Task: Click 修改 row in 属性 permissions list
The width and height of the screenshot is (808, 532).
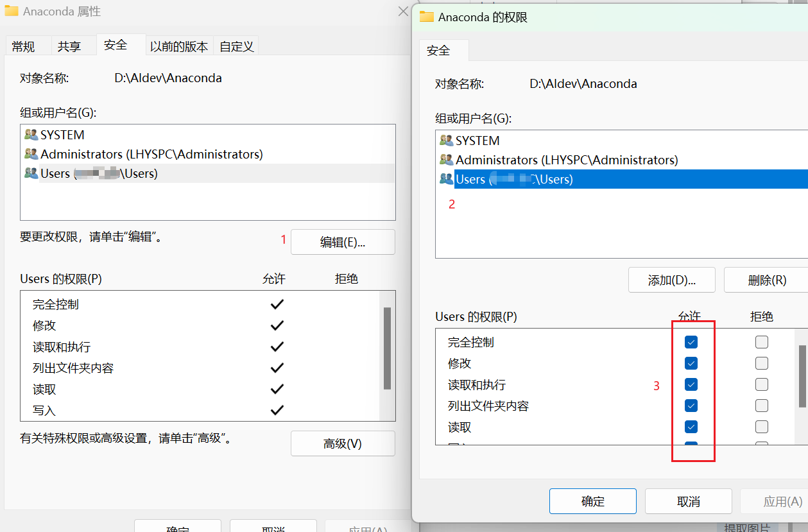Action: click(x=200, y=325)
